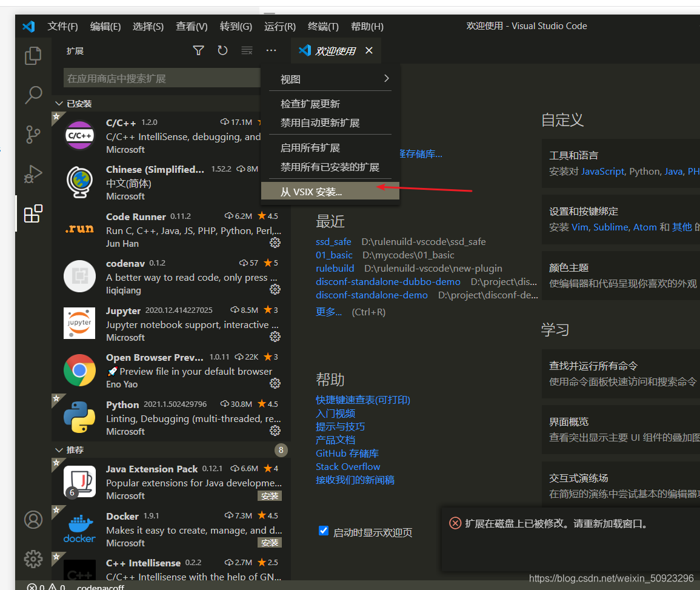The height and width of the screenshot is (590, 700).
Task: Open recent disconf-standalone-dubbo-demo
Action: 388,282
